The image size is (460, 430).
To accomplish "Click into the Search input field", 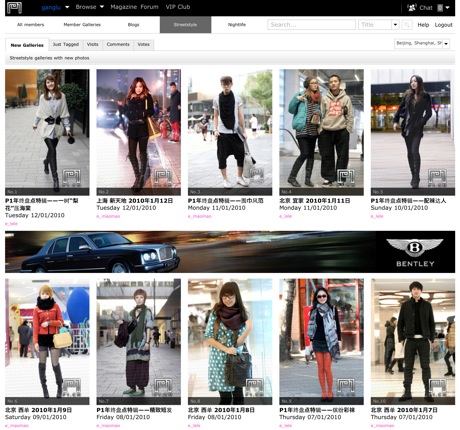I will [311, 25].
